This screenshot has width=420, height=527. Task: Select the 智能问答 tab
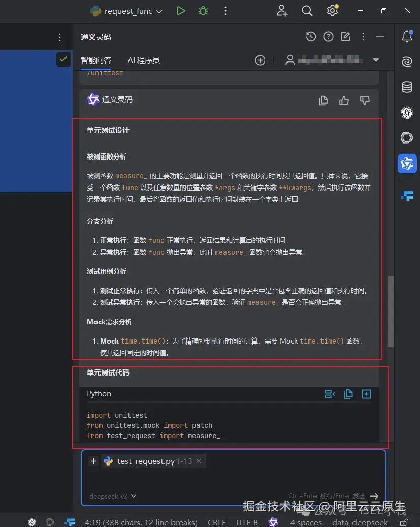pyautogui.click(x=96, y=59)
